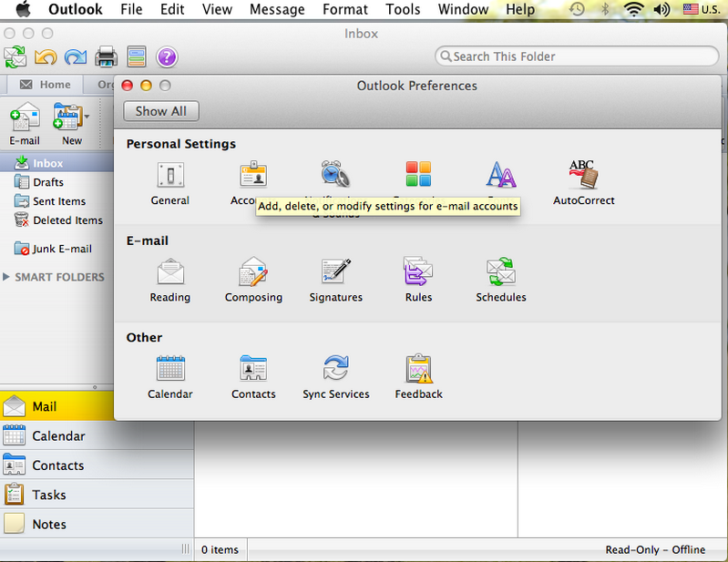Click Show All in Outlook Preferences
This screenshot has height=562, width=728.
161,111
